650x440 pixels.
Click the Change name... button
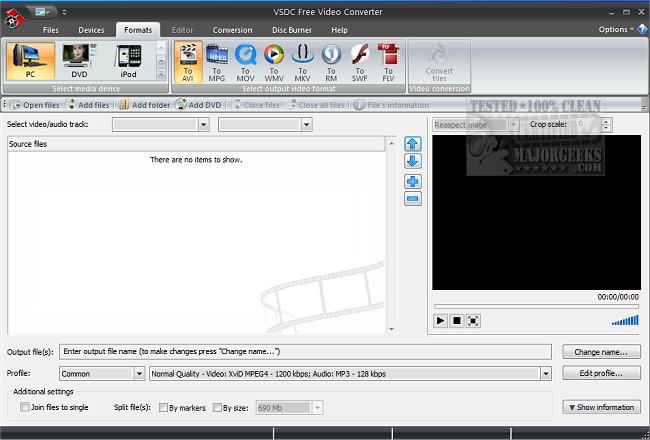click(x=601, y=352)
